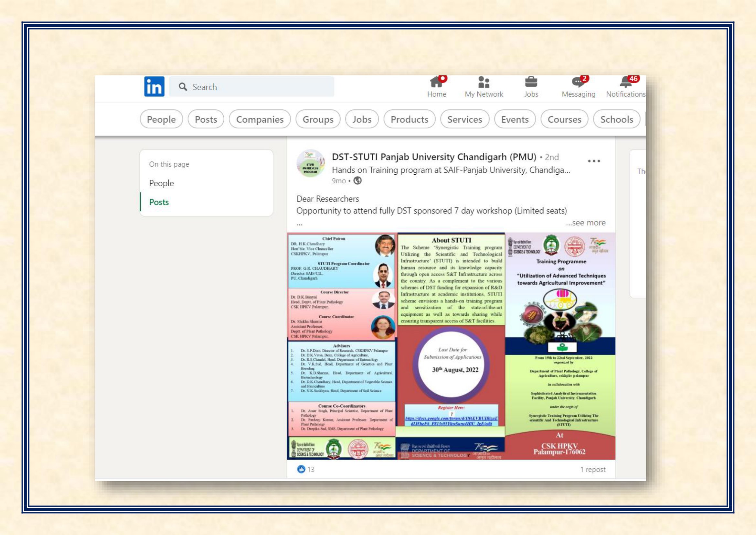Jump to People in On this page
The image size is (756, 535).
coord(161,183)
